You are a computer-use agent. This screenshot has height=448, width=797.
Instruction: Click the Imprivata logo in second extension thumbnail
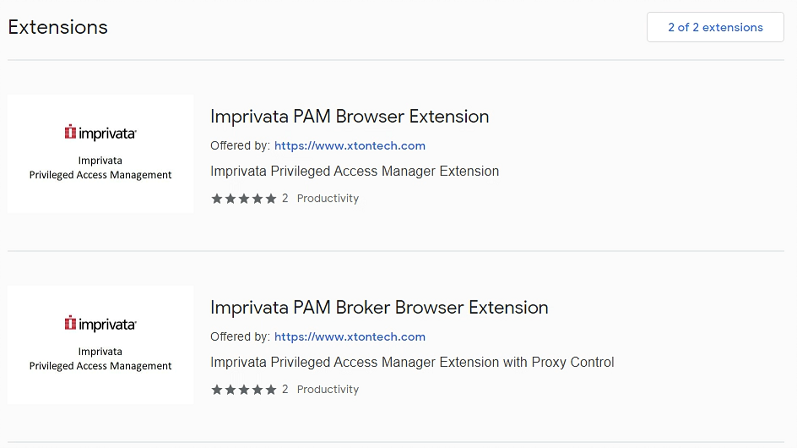pos(100,323)
